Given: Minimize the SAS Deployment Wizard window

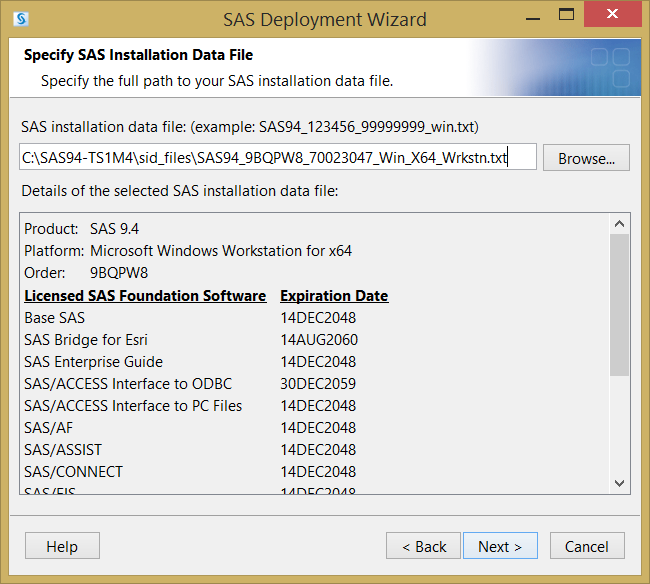Looking at the screenshot, I should (533, 19).
